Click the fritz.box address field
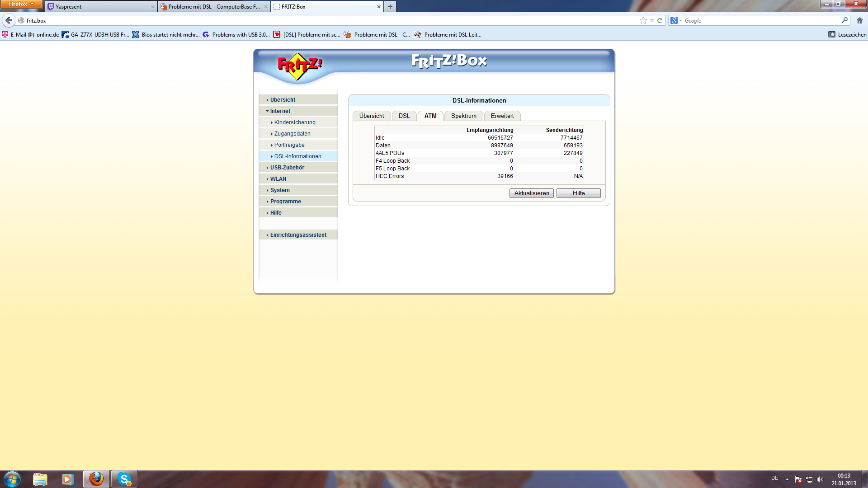Image resolution: width=868 pixels, height=488 pixels. (316, 20)
